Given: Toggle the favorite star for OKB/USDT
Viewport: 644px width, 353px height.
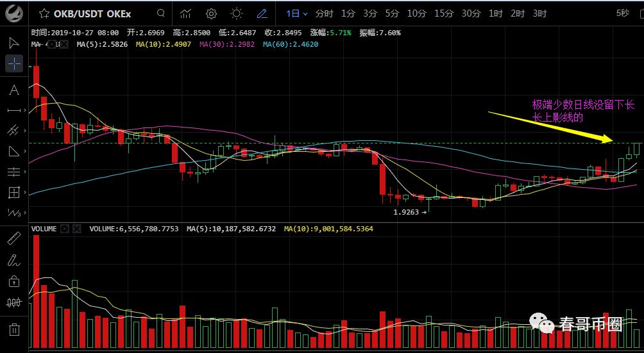Looking at the screenshot, I should point(44,13).
